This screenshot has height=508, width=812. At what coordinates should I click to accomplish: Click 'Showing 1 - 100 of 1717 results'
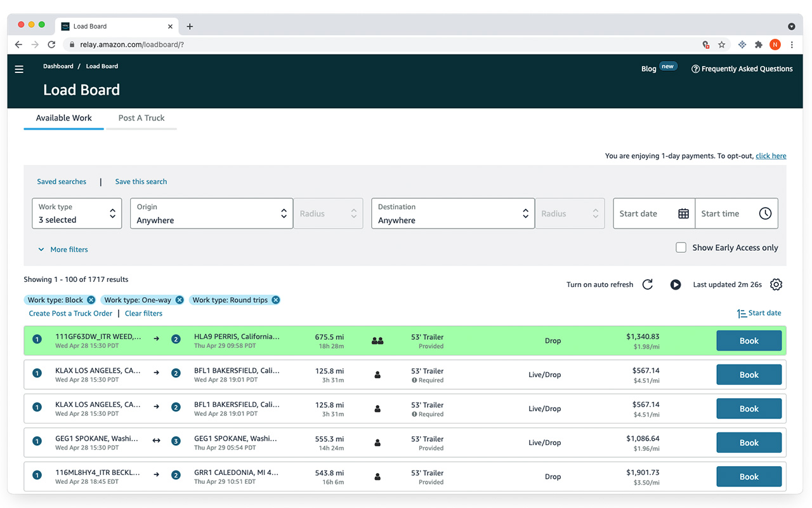(x=76, y=279)
